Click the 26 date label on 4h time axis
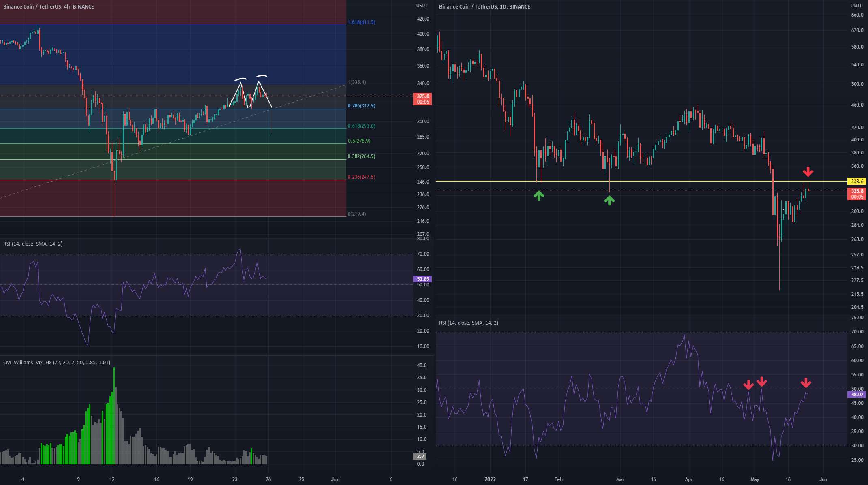The height and width of the screenshot is (485, 868). pyautogui.click(x=268, y=479)
